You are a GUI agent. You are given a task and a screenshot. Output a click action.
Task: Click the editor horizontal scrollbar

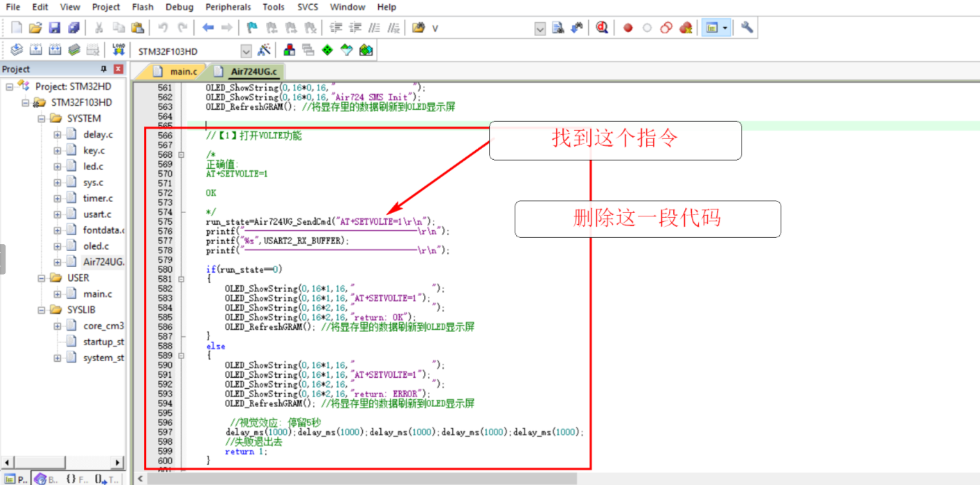[x=361, y=478]
